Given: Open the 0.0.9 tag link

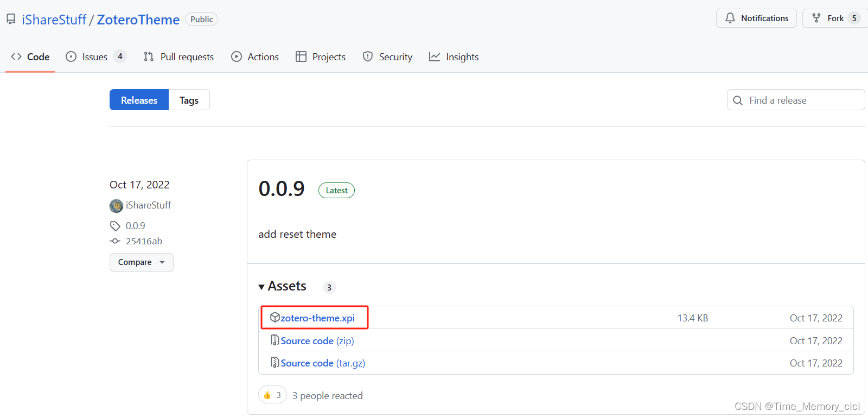Looking at the screenshot, I should 136,226.
